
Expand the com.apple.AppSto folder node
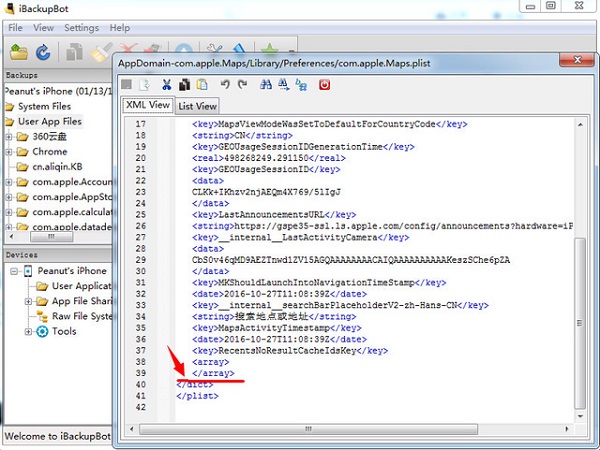[x=9, y=197]
